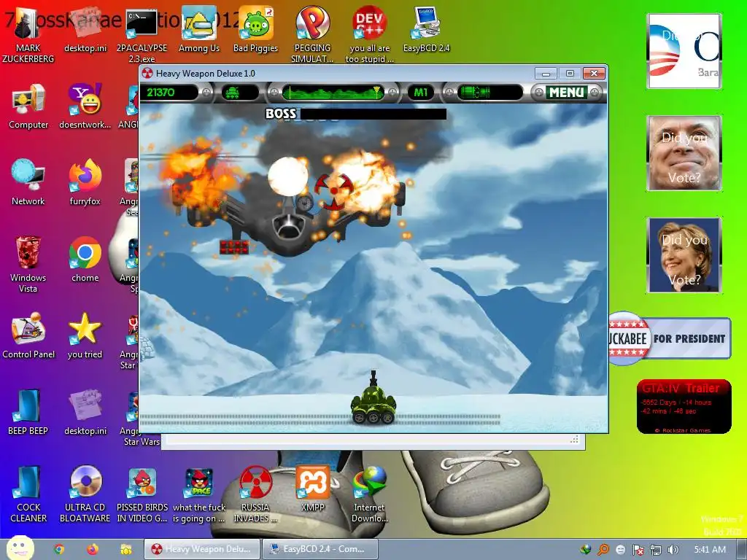Click the Hillary Clinton 'Did you Vote?' gadget
Image resolution: width=747 pixels, height=560 pixels.
684,254
